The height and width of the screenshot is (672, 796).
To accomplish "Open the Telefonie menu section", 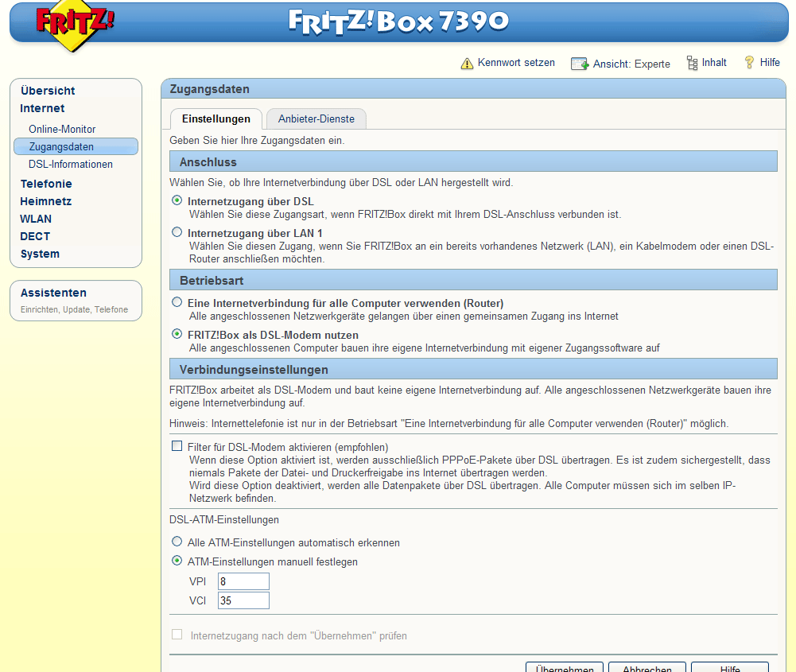I will coord(46,184).
